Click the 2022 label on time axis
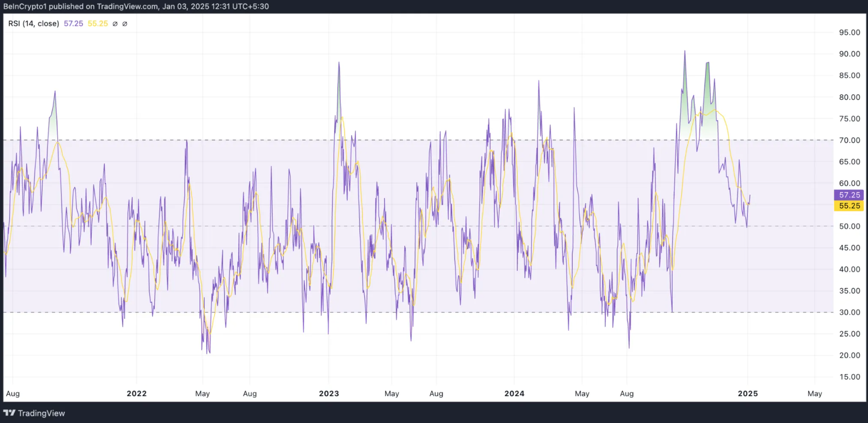 [137, 394]
